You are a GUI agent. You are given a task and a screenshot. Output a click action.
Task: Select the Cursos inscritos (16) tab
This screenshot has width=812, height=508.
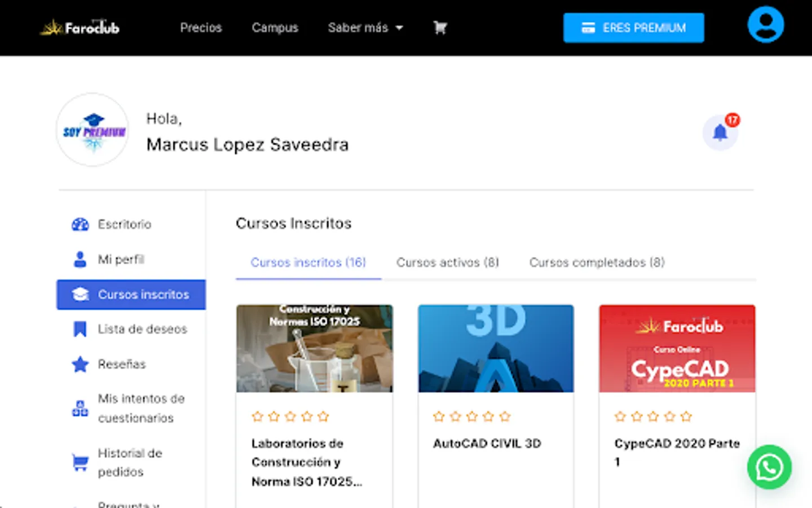pos(308,262)
